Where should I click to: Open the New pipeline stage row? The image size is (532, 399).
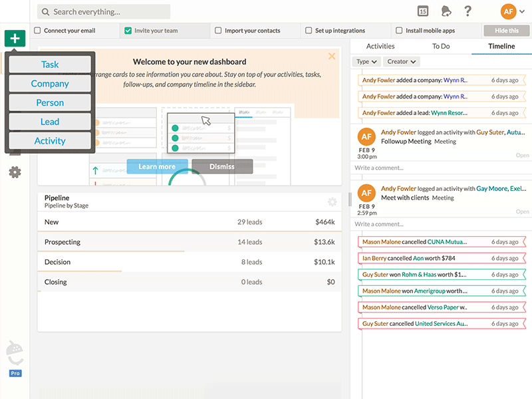click(190, 222)
